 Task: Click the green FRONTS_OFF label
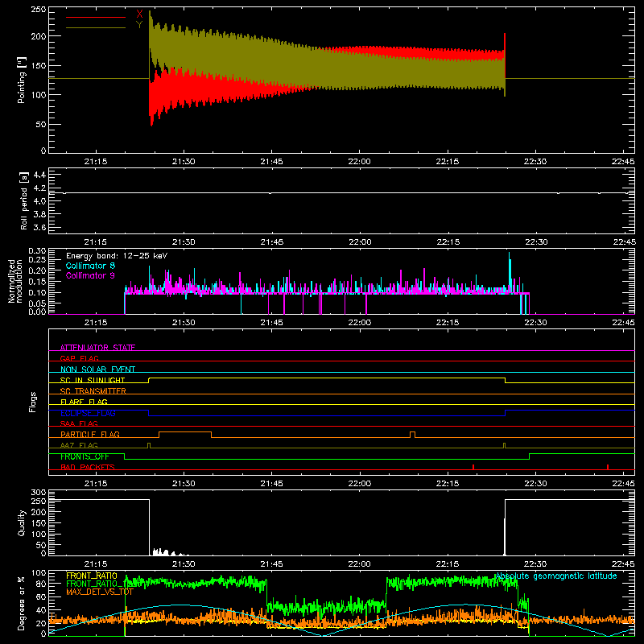tap(85, 456)
